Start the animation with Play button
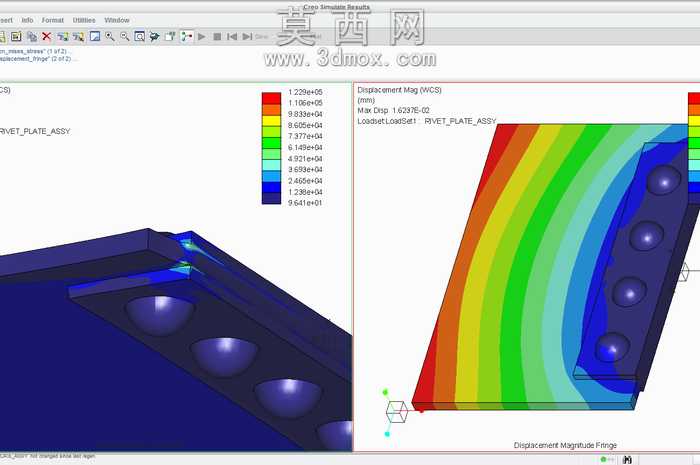This screenshot has width=700, height=465. 202,37
